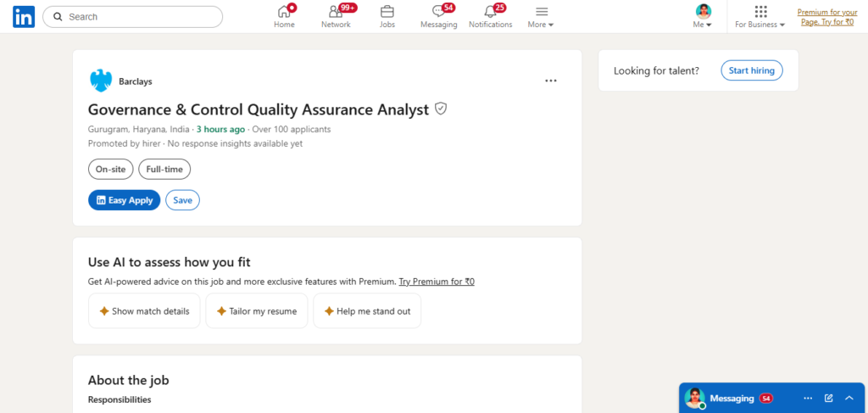Click the '3 hours ago' posting time

tap(220, 130)
